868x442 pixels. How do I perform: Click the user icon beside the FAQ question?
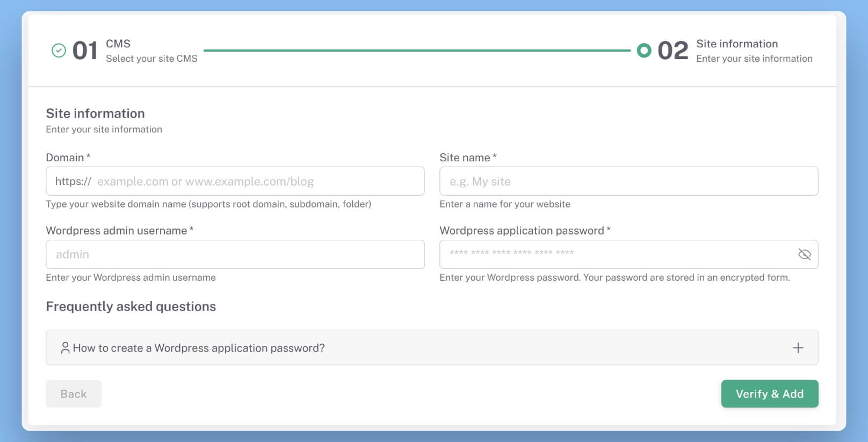[x=65, y=348]
